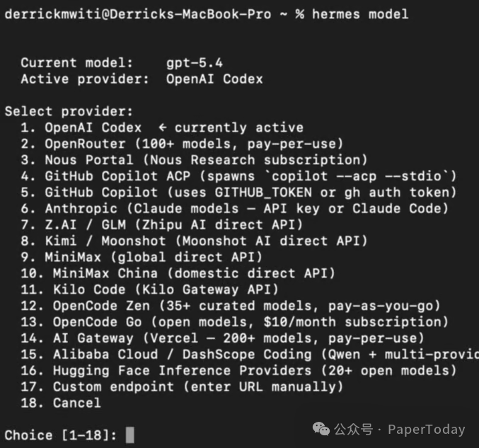Pick the OpenCode Zen curated models option
The image size is (479, 448).
[x=246, y=306]
